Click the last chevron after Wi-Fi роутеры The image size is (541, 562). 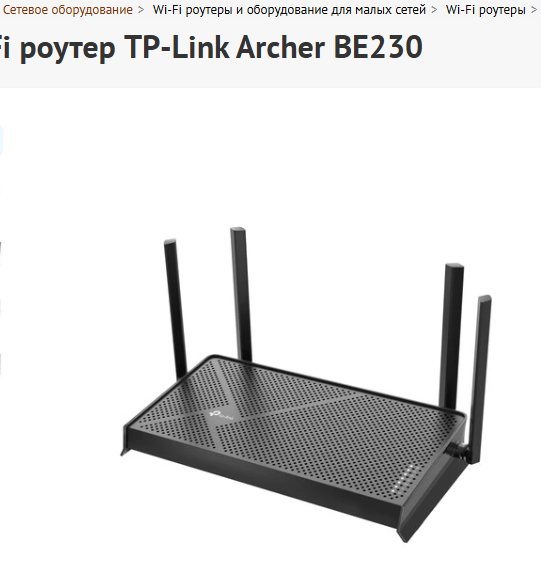click(533, 10)
